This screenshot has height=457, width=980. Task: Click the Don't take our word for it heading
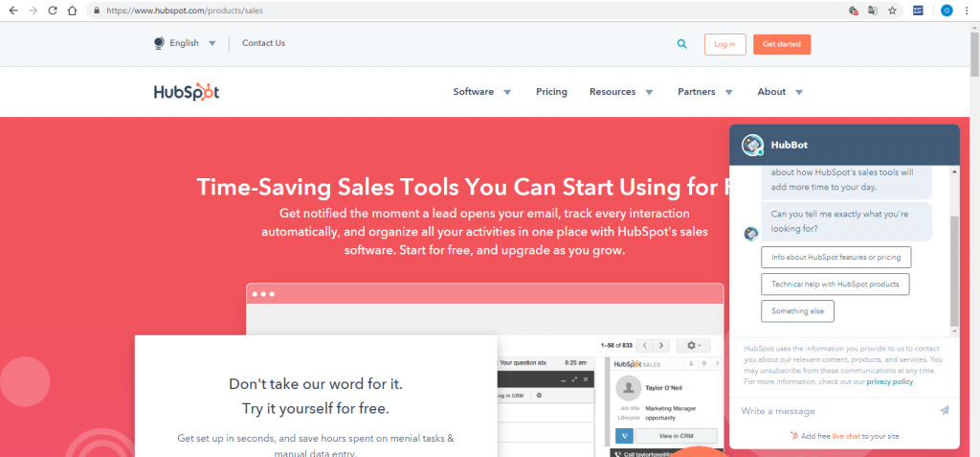(316, 384)
